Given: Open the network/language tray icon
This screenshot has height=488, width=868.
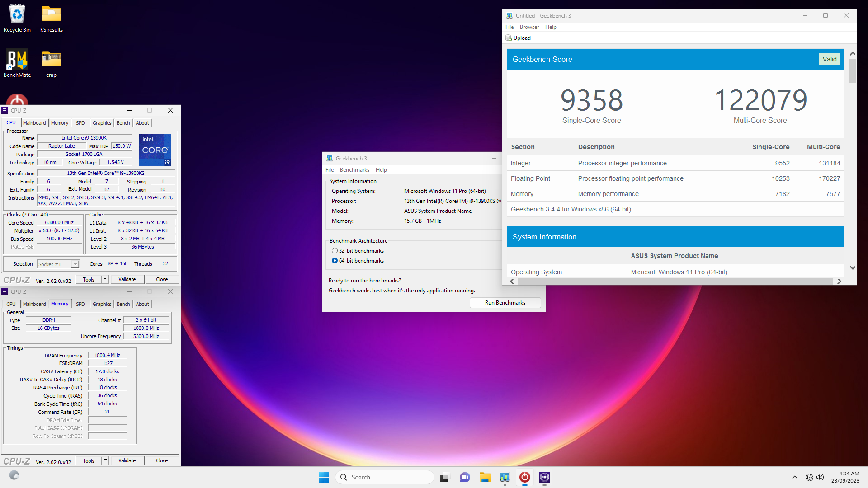Looking at the screenshot, I should coord(809,477).
